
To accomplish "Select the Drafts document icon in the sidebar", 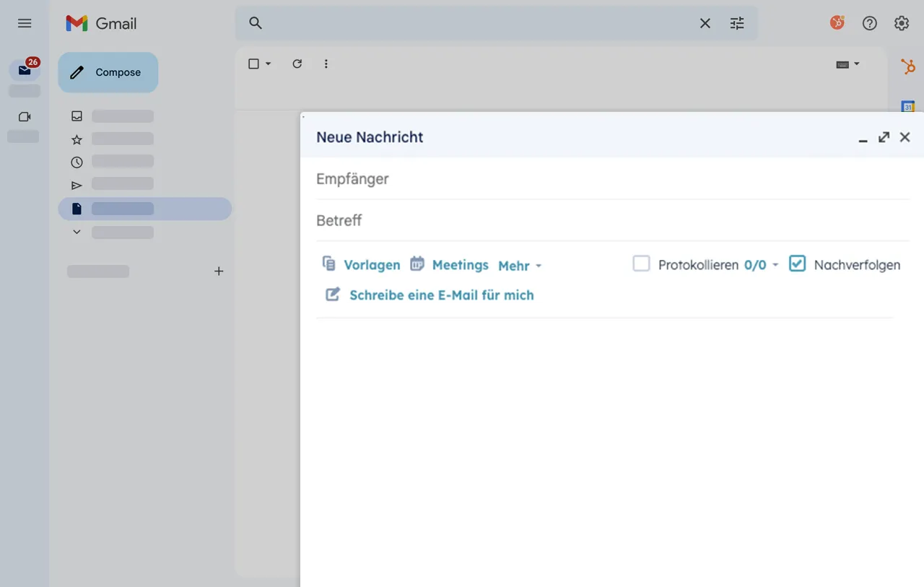I will tap(77, 209).
